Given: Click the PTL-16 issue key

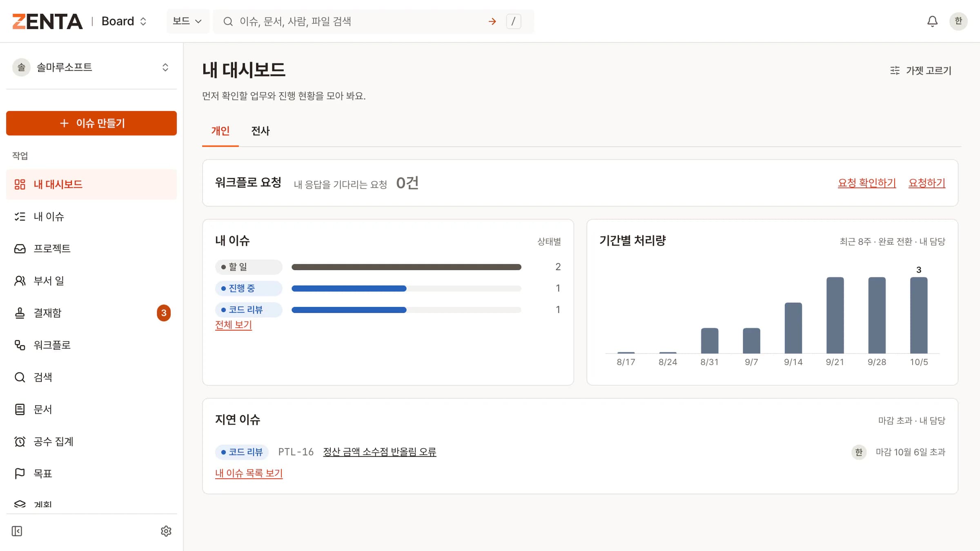Looking at the screenshot, I should coord(296,452).
